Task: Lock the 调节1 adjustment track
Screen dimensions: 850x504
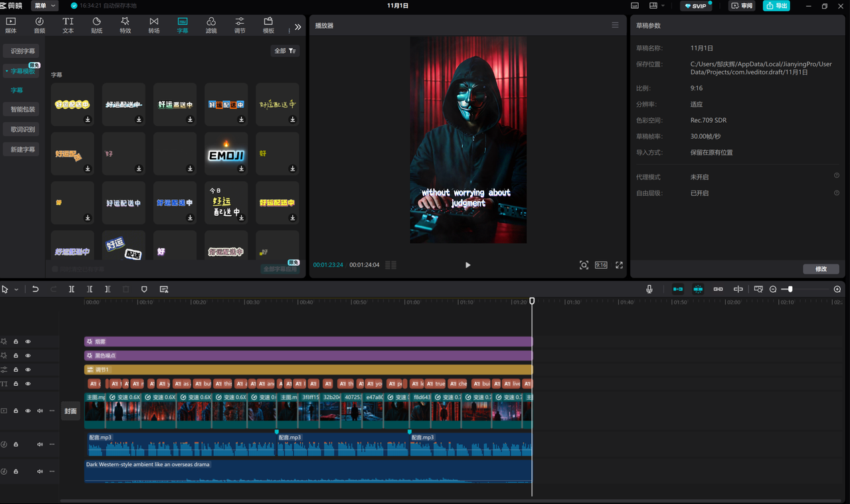Action: pos(16,370)
